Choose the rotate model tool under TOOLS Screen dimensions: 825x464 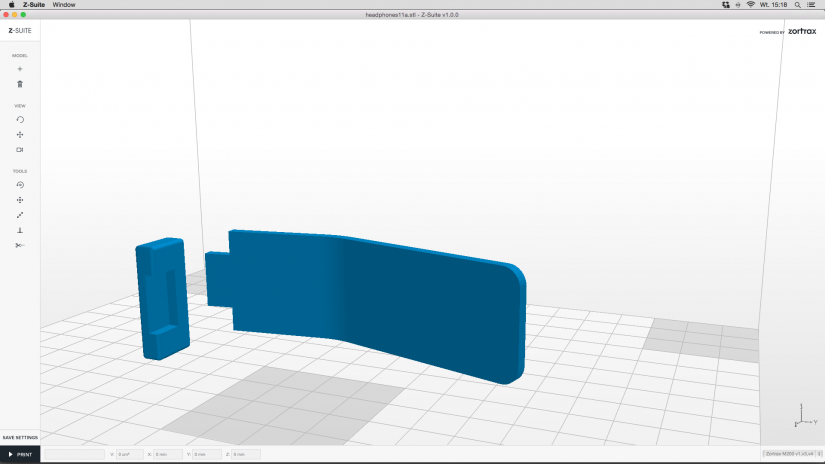click(x=20, y=185)
